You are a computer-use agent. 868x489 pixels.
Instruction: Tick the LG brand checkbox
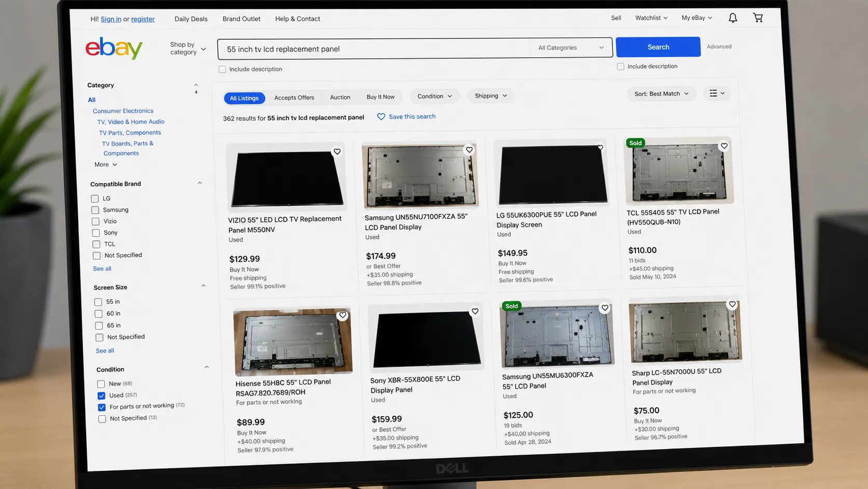(x=94, y=199)
